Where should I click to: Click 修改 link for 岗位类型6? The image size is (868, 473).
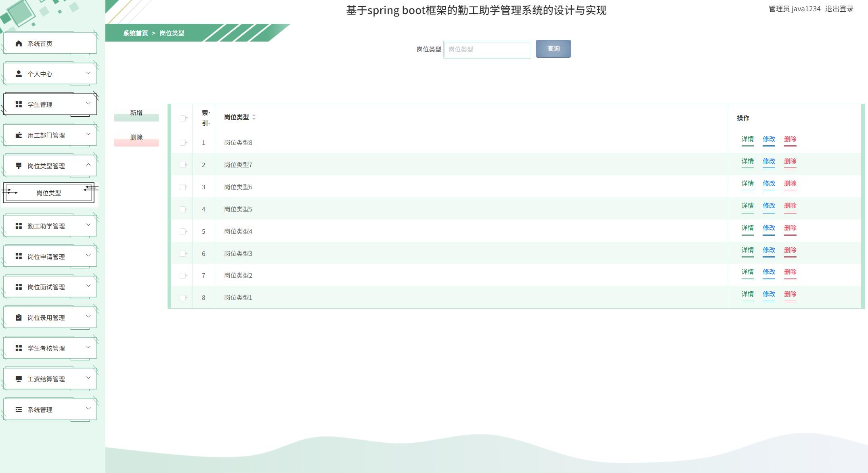coord(769,183)
